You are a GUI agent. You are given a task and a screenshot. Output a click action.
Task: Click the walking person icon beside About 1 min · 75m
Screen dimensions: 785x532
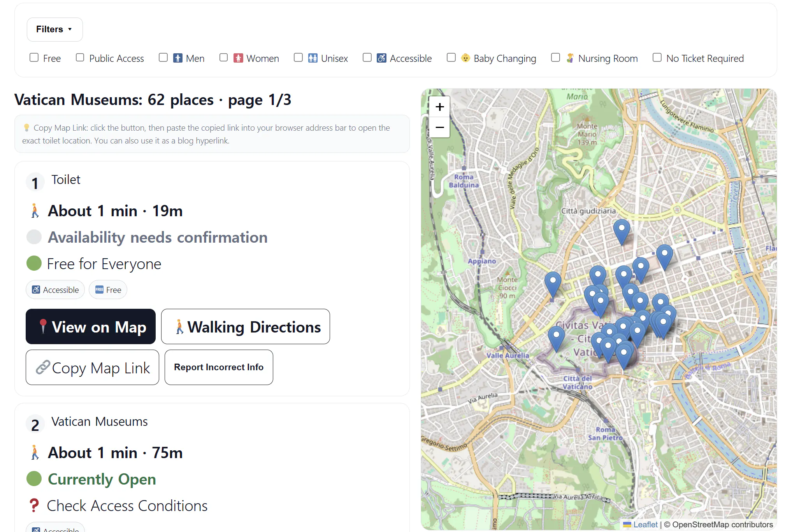tap(35, 453)
